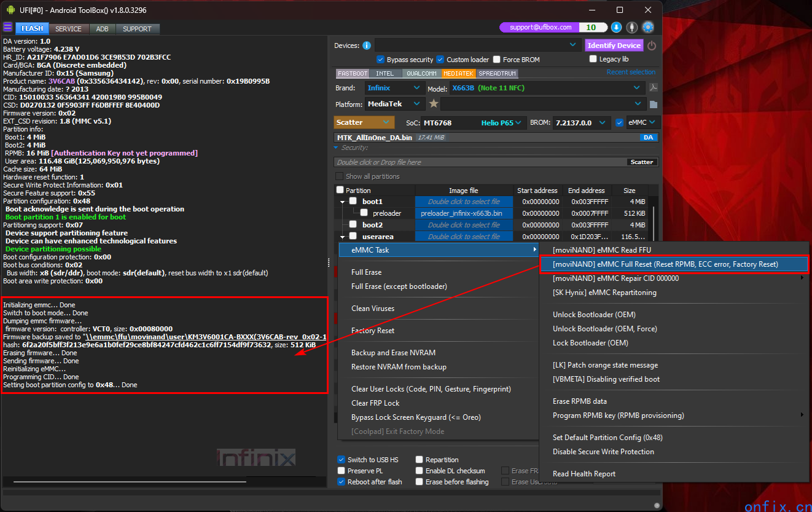This screenshot has height=512, width=812.
Task: Enable Preserve PL checkbox
Action: [342, 471]
